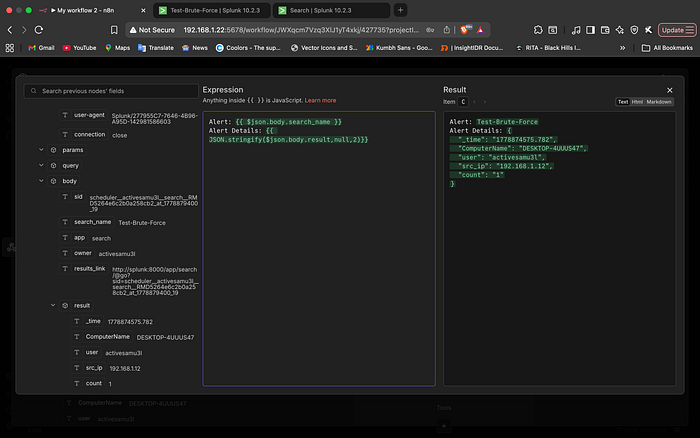This screenshot has height=438, width=700.
Task: Select the results_link field pill
Action: 84,268
